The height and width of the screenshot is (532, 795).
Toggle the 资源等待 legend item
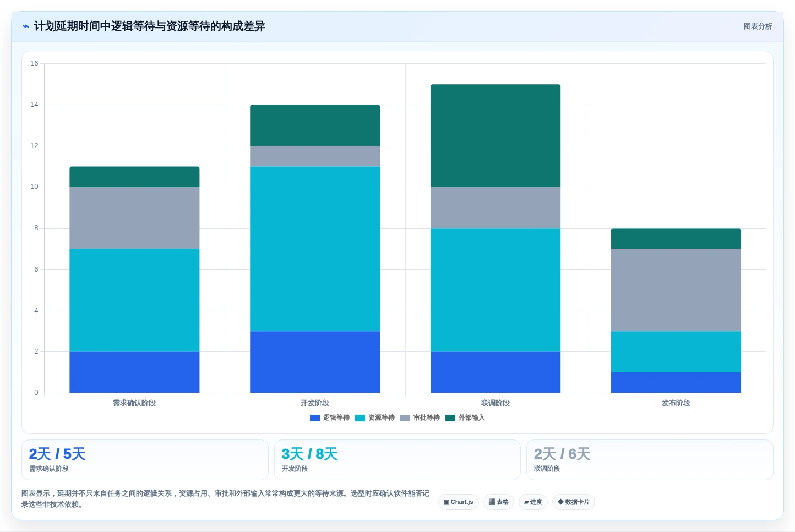375,418
